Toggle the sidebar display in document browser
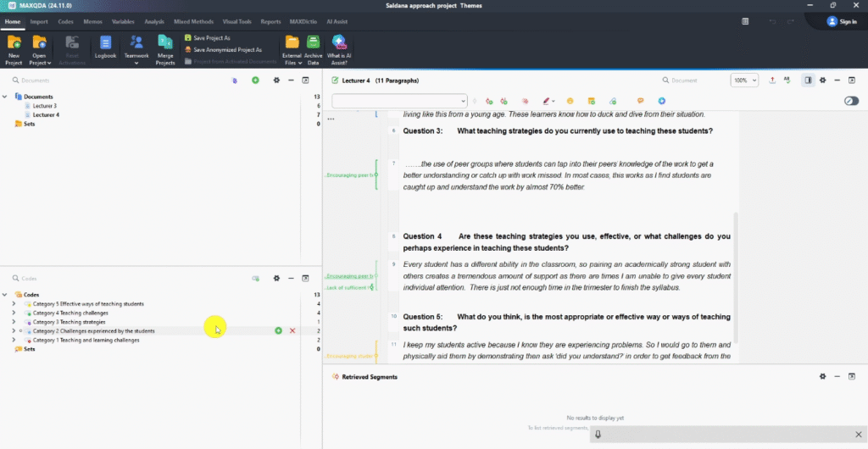Viewport: 868px width, 449px height. point(808,80)
